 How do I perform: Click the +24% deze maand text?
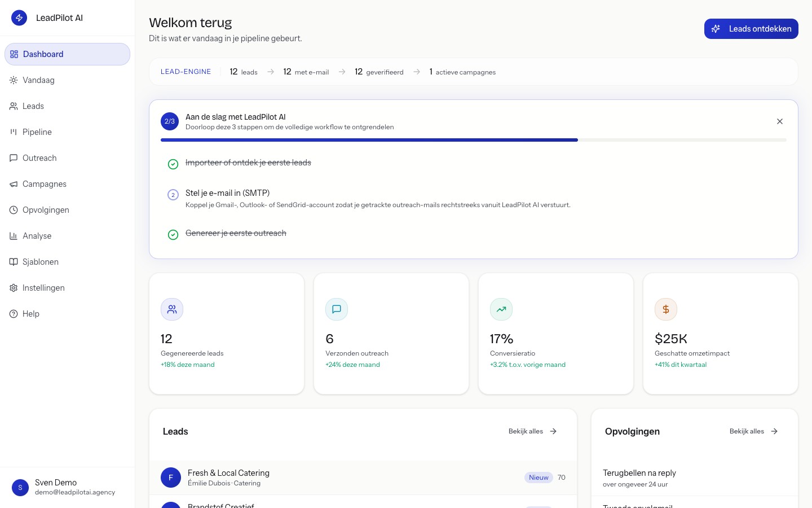(352, 365)
